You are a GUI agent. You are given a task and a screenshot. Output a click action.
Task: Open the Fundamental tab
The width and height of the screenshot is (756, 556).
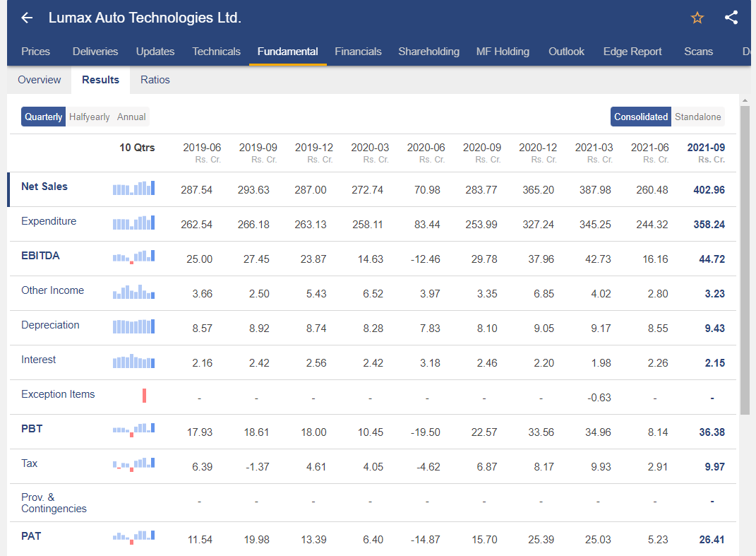[x=288, y=52]
